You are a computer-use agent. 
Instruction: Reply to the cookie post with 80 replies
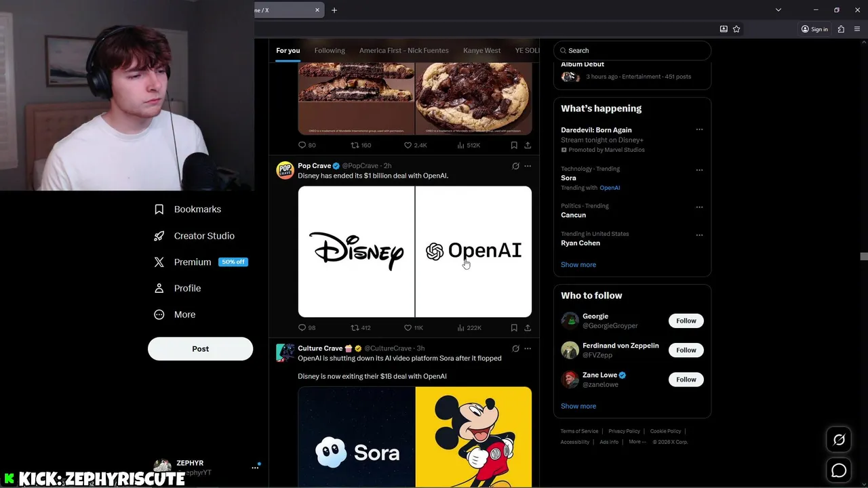307,145
